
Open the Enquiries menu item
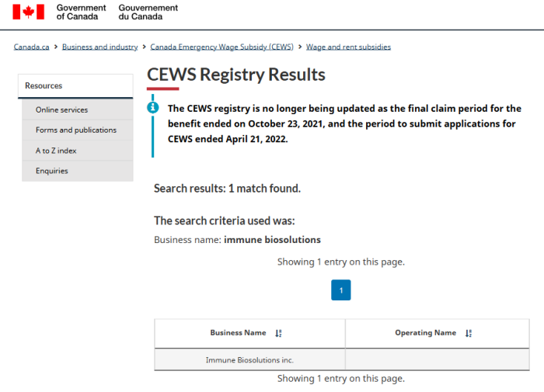pyautogui.click(x=78, y=171)
